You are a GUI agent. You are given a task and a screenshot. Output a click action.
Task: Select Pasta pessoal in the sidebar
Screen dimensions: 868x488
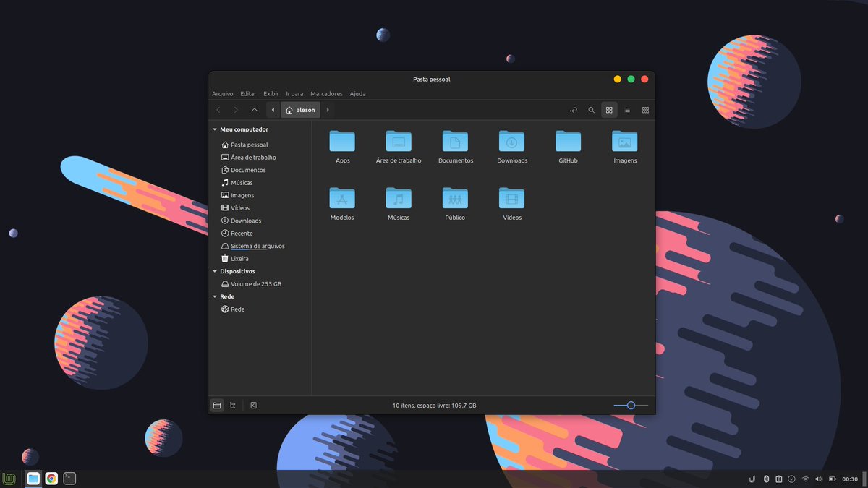[260, 145]
